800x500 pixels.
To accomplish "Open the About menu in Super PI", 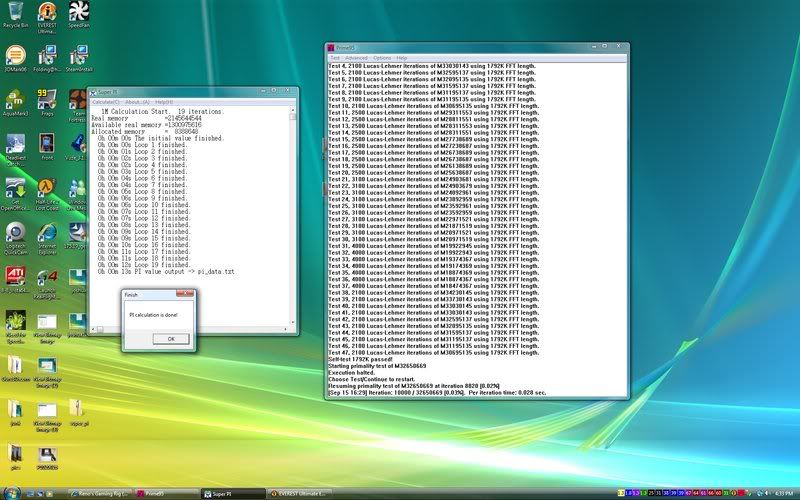I will pyautogui.click(x=137, y=102).
